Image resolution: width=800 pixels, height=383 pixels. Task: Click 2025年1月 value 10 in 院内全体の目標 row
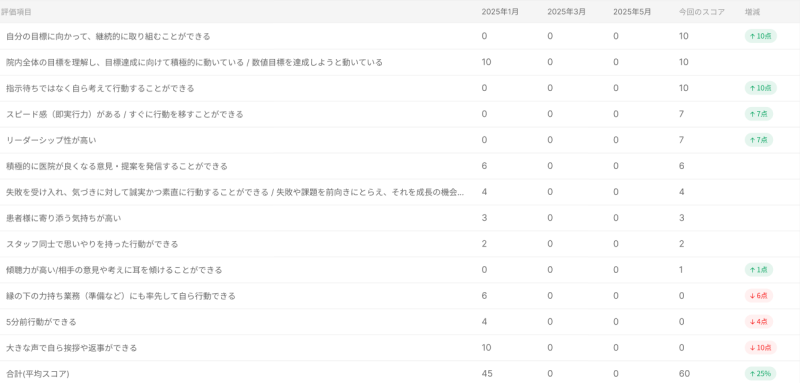(486, 62)
